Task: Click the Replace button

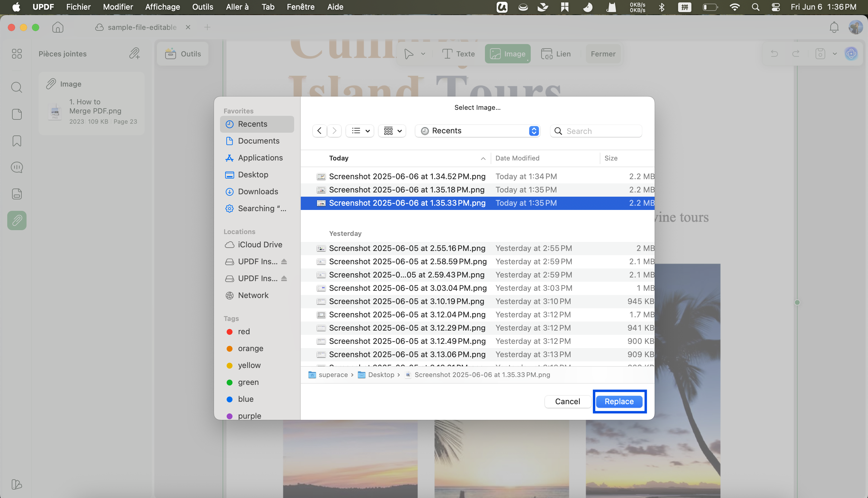Action: click(x=619, y=401)
